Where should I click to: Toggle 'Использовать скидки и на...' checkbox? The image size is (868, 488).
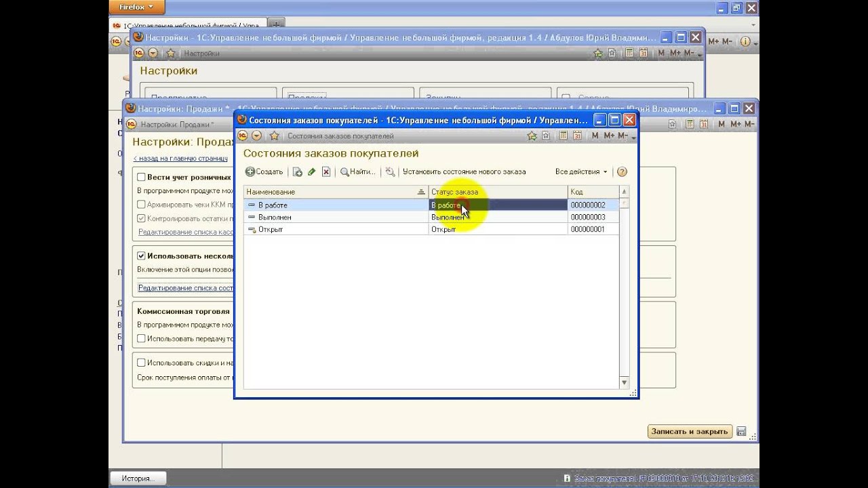[x=141, y=363]
